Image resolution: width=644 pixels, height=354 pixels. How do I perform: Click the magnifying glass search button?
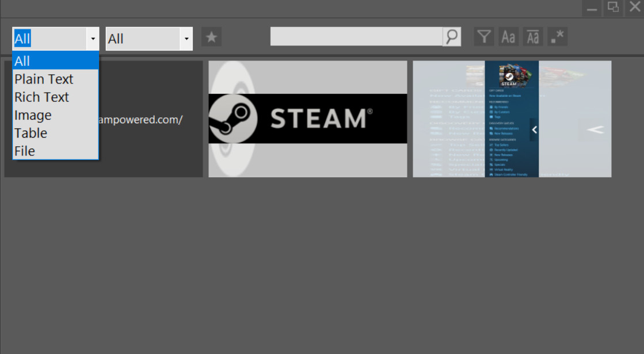452,37
